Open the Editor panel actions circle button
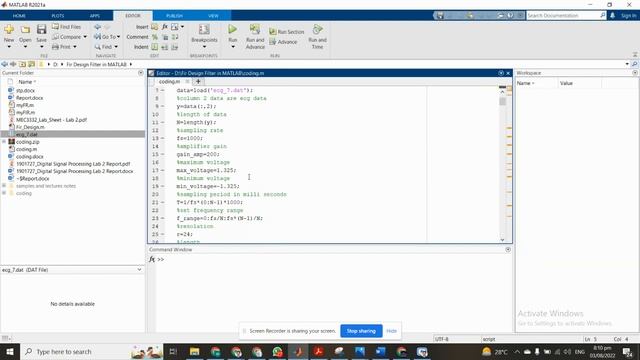Screen dimensions: 640x360 point(501,73)
